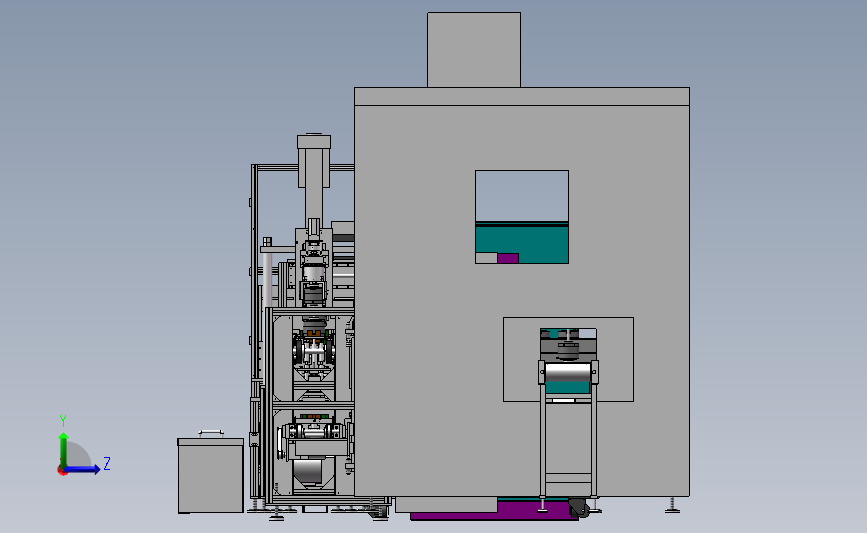Select the teal panel inside the enclosure window
Image resolution: width=867 pixels, height=533 pixels.
(x=522, y=242)
